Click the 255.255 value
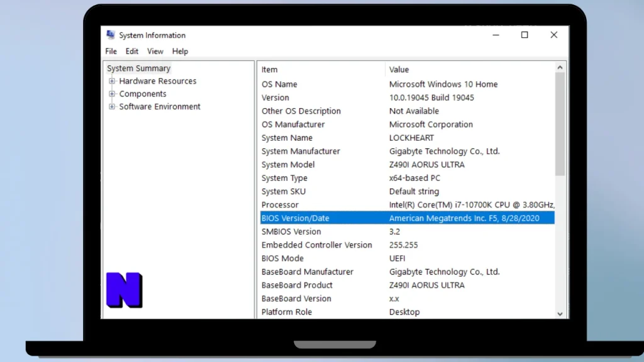 (403, 245)
